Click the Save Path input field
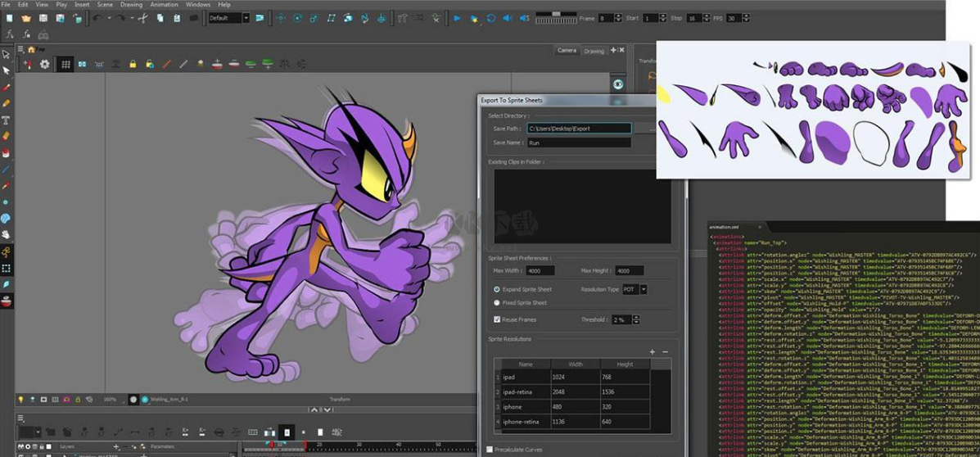 pos(579,129)
